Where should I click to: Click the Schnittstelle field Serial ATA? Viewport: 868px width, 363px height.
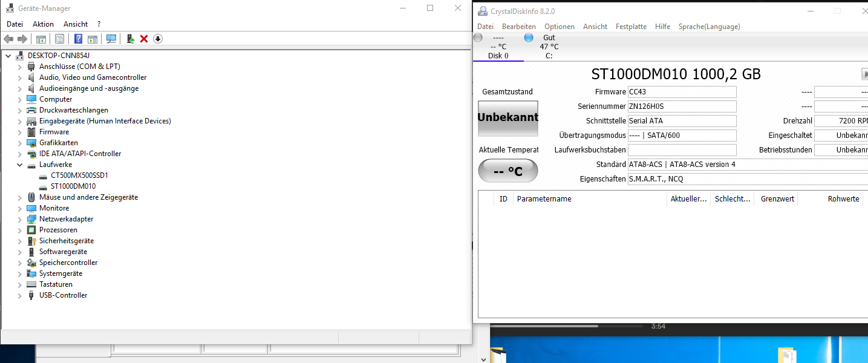(x=682, y=121)
